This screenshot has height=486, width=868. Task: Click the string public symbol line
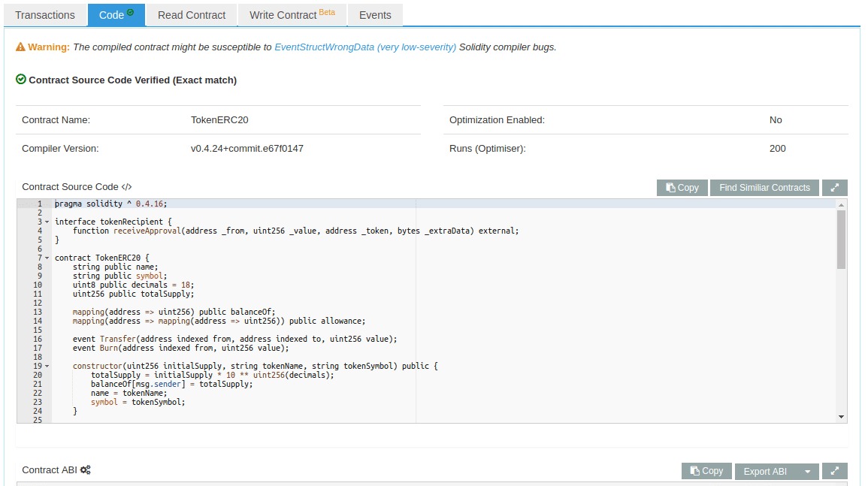(119, 276)
